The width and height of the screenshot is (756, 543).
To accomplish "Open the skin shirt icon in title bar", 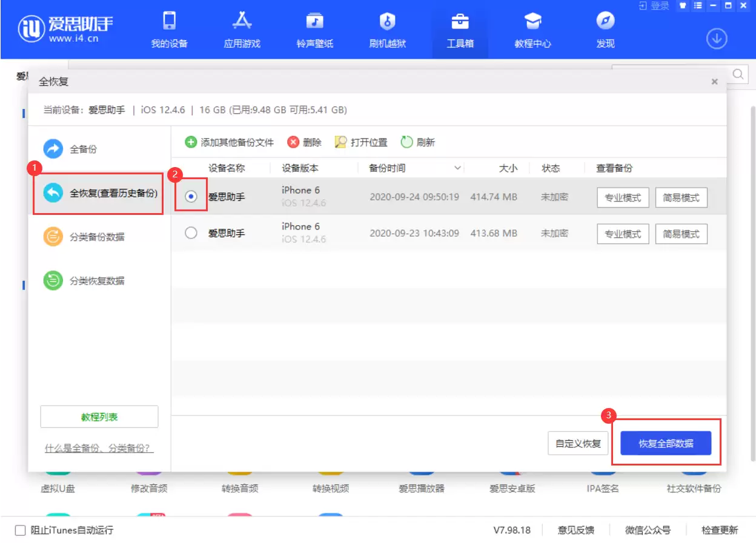I will (x=683, y=5).
